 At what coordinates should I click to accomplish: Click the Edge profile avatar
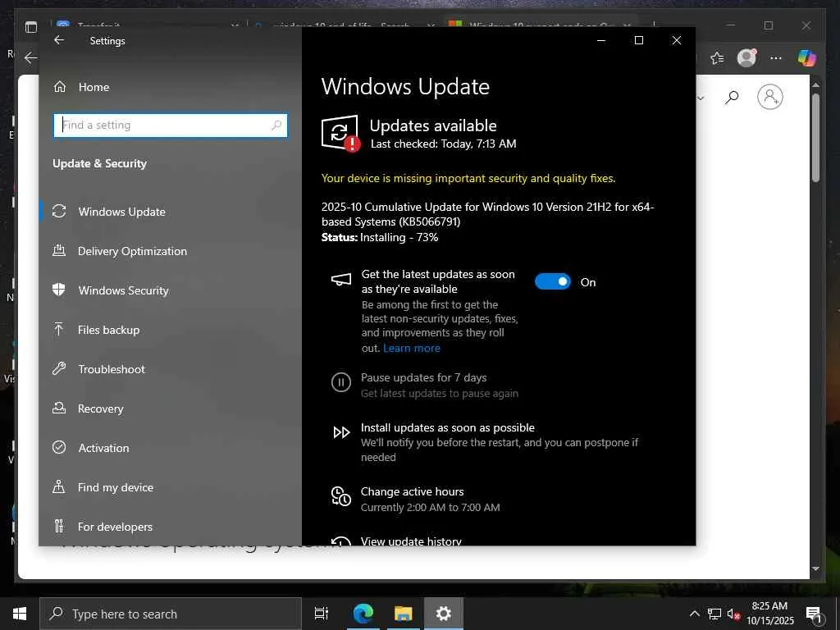[x=746, y=57]
